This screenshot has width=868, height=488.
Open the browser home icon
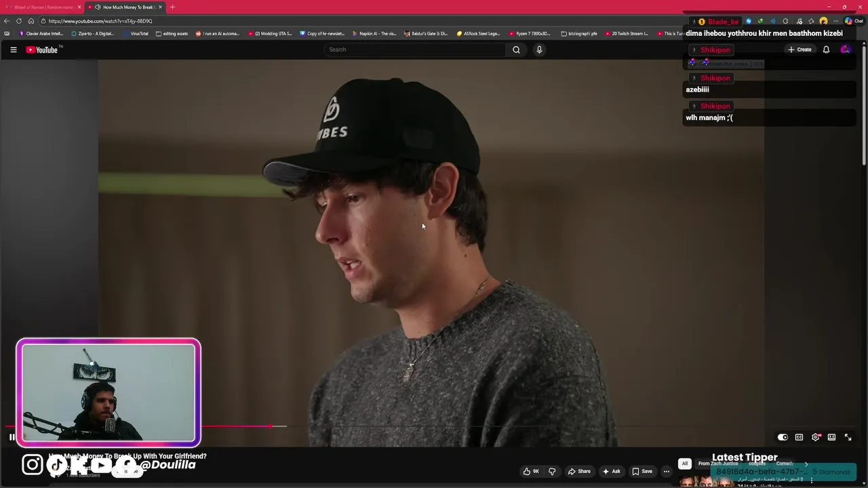[x=31, y=21]
